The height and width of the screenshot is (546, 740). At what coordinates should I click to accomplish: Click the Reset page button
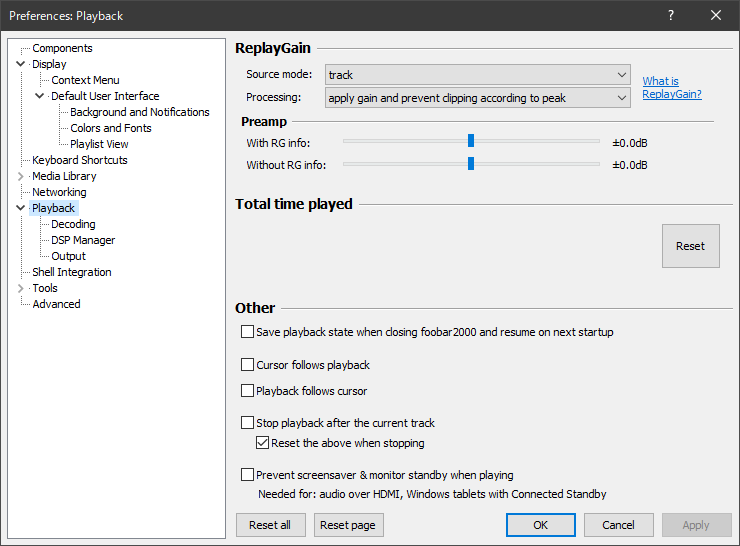[x=348, y=525]
